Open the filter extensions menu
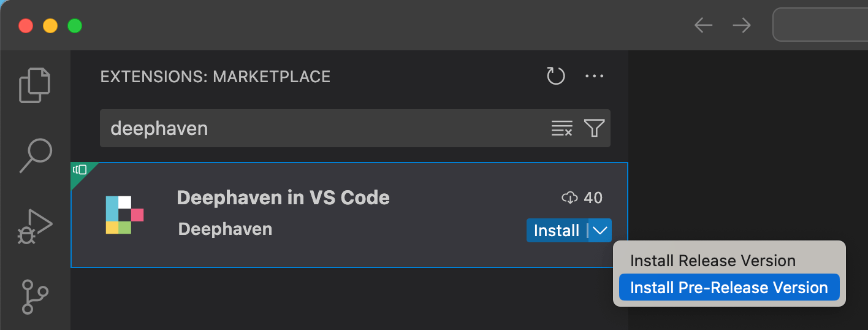The height and width of the screenshot is (330, 868). (x=594, y=128)
